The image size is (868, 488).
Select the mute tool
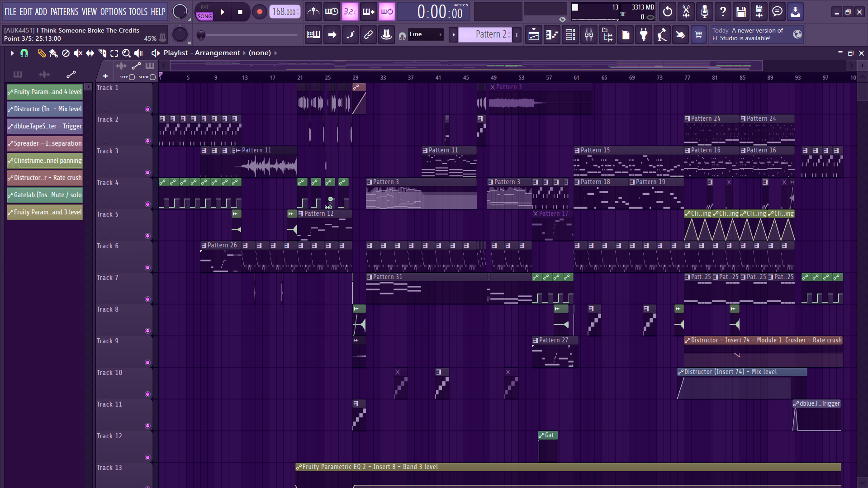(x=78, y=53)
